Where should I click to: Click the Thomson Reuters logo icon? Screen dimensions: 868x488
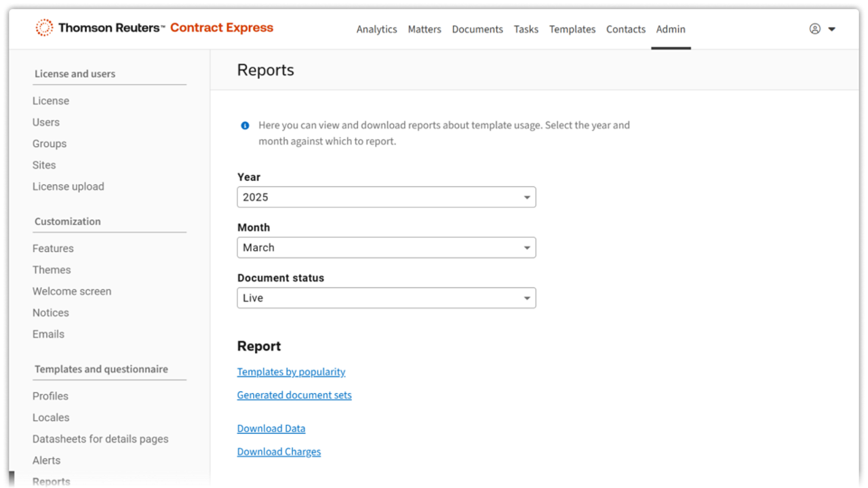coord(45,28)
